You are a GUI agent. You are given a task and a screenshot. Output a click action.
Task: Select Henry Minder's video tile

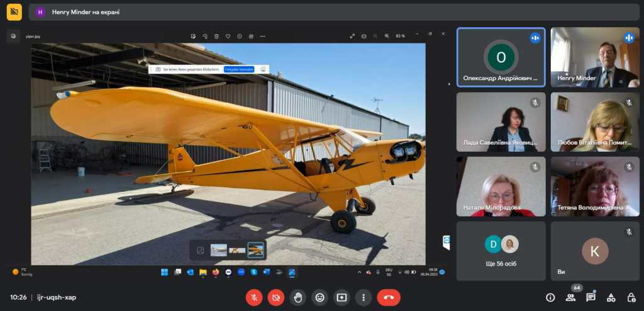coord(595,57)
